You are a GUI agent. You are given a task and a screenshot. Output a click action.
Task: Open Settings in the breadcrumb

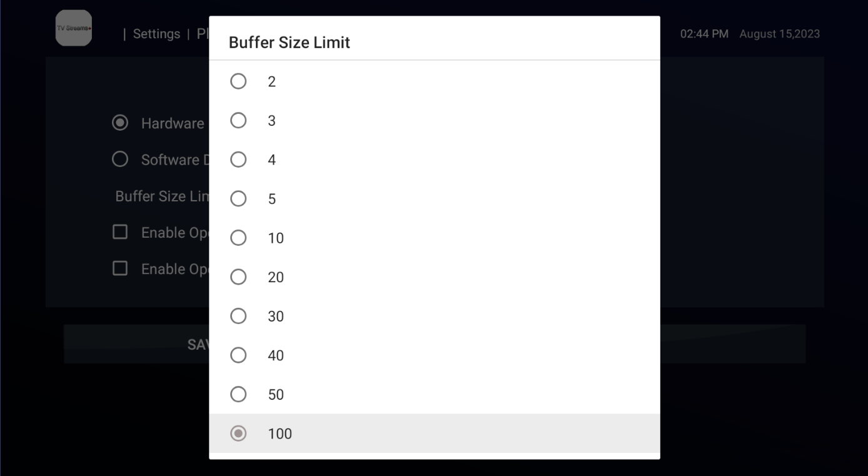(156, 34)
